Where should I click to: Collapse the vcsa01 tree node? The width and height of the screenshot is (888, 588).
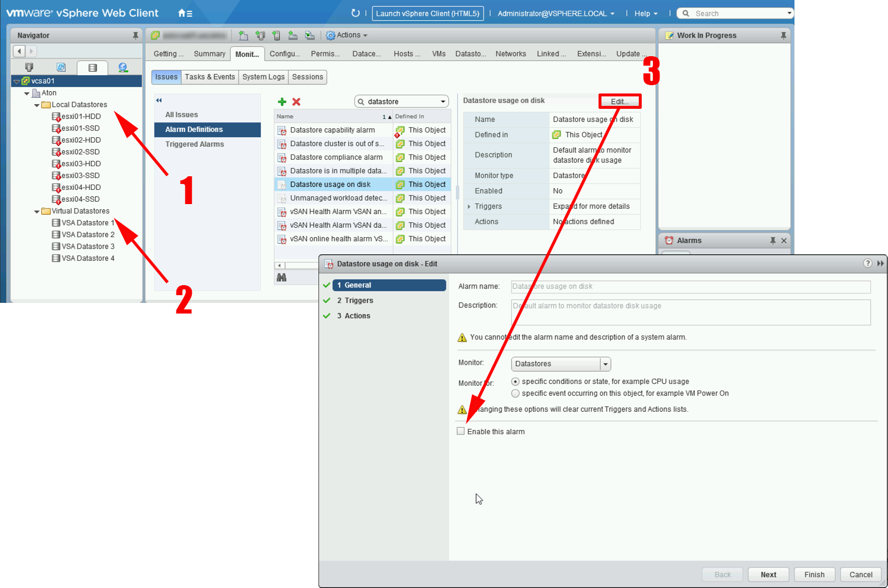click(x=17, y=81)
